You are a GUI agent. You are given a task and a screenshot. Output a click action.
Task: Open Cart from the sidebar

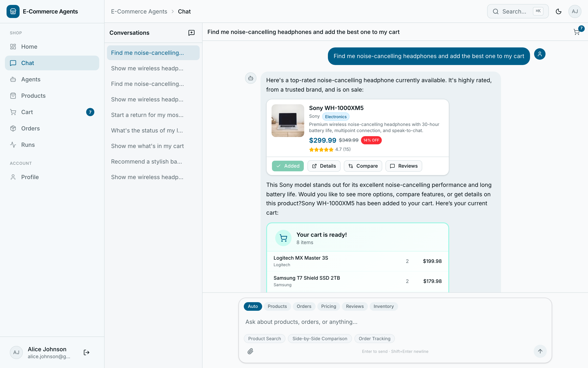click(52, 112)
